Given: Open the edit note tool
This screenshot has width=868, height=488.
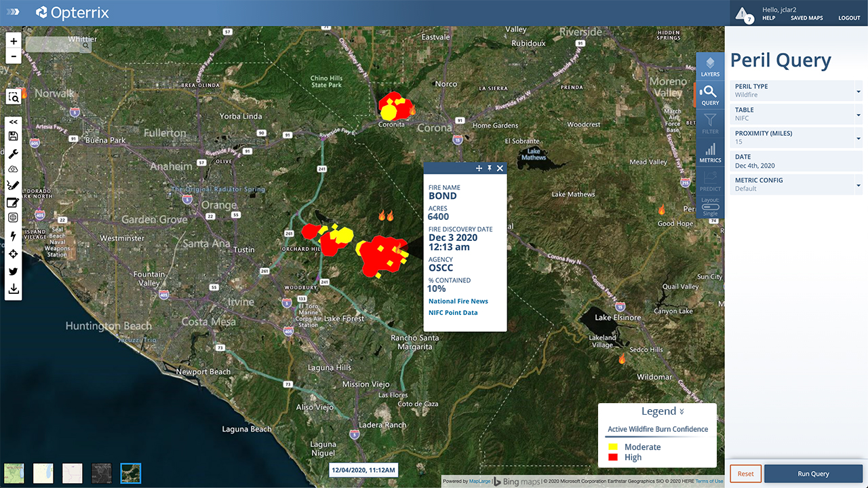Looking at the screenshot, I should click(14, 202).
